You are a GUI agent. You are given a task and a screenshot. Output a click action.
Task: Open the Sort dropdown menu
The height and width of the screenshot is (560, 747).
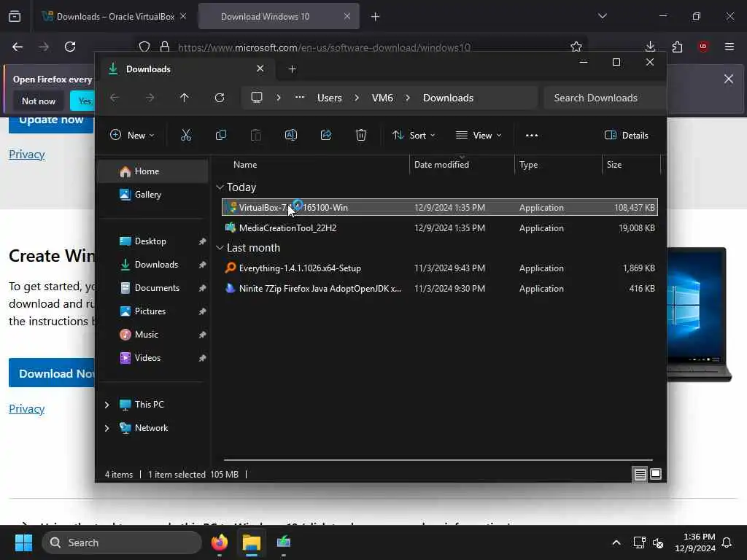tap(413, 135)
